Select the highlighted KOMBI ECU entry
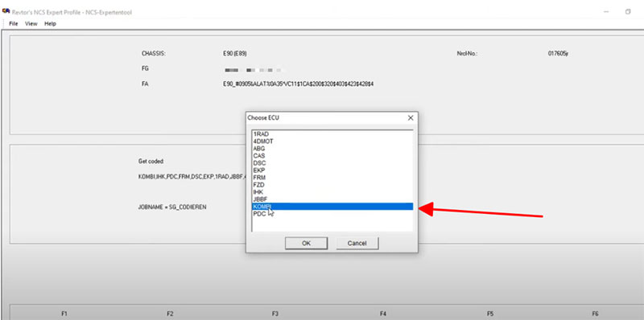 pyautogui.click(x=332, y=207)
